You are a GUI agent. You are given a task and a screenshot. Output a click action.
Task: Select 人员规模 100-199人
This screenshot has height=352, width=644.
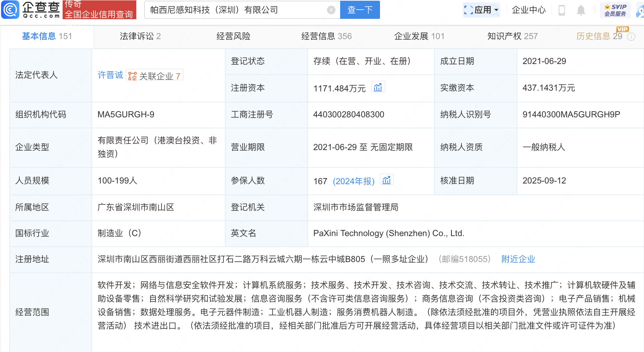coord(117,181)
